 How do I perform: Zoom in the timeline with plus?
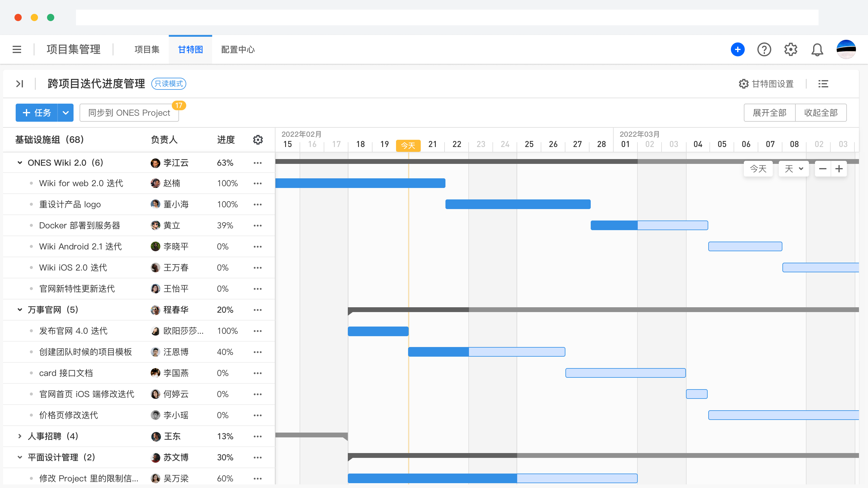[839, 169]
